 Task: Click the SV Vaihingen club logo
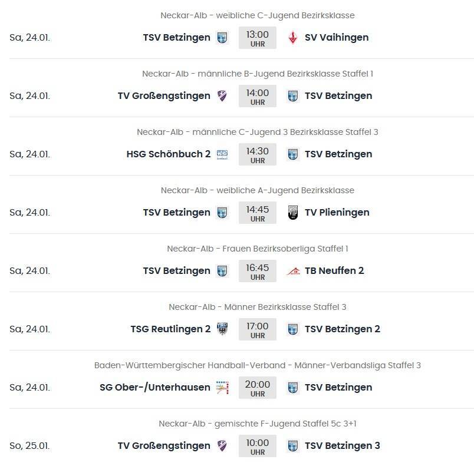(x=292, y=38)
